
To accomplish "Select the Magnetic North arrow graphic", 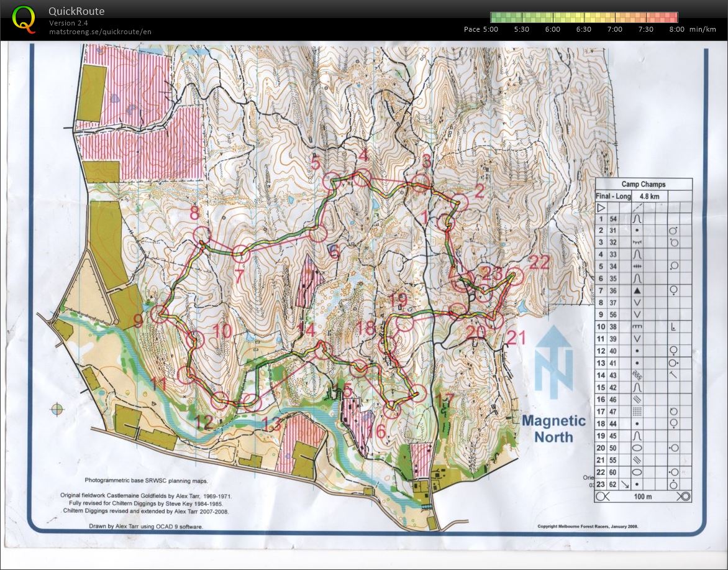I will 553,370.
